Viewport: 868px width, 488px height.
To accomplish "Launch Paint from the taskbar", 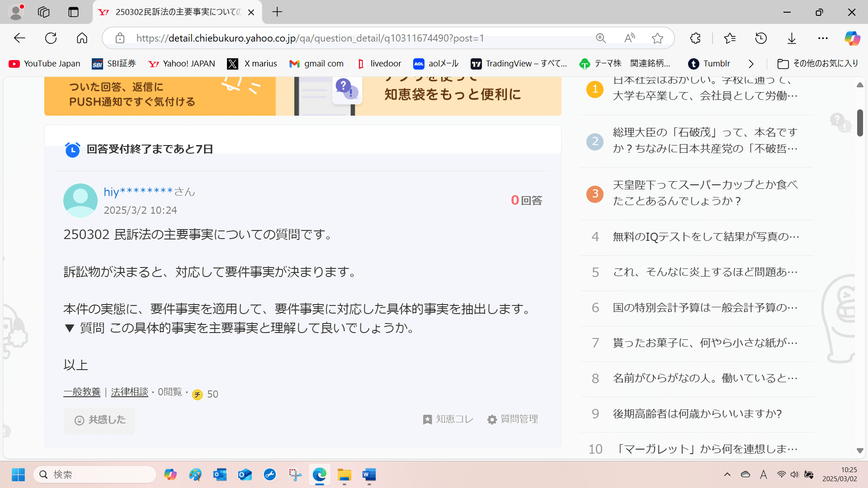I will (195, 475).
